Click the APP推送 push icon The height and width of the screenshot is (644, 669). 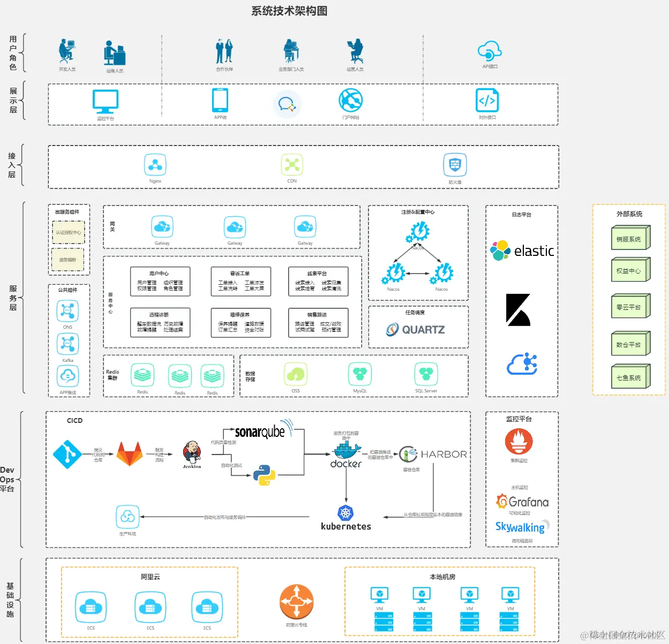coord(67,376)
